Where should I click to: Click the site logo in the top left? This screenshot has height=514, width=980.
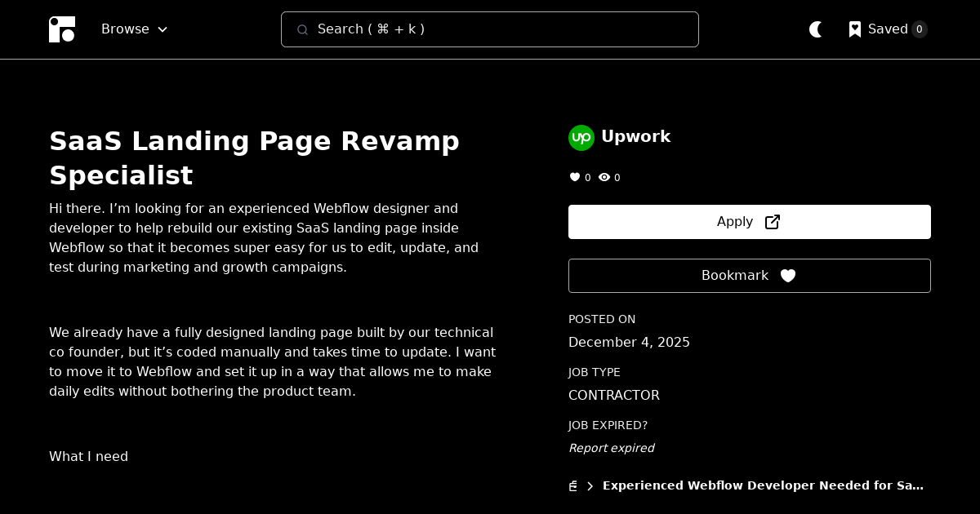(62, 29)
